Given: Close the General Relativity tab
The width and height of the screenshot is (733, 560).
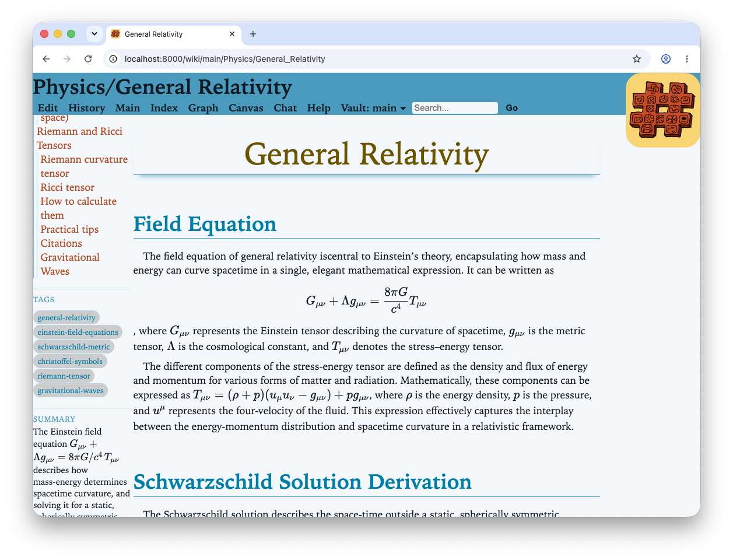Looking at the screenshot, I should coord(232,34).
